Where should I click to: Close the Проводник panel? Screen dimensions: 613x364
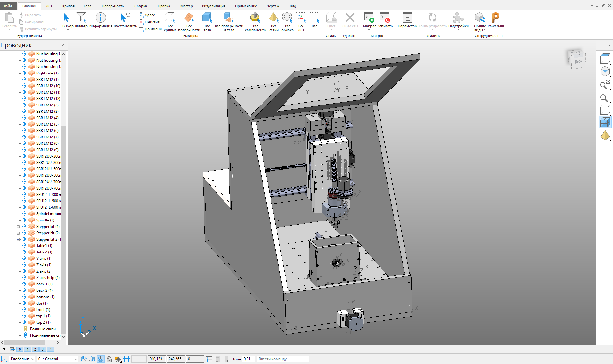coord(63,45)
